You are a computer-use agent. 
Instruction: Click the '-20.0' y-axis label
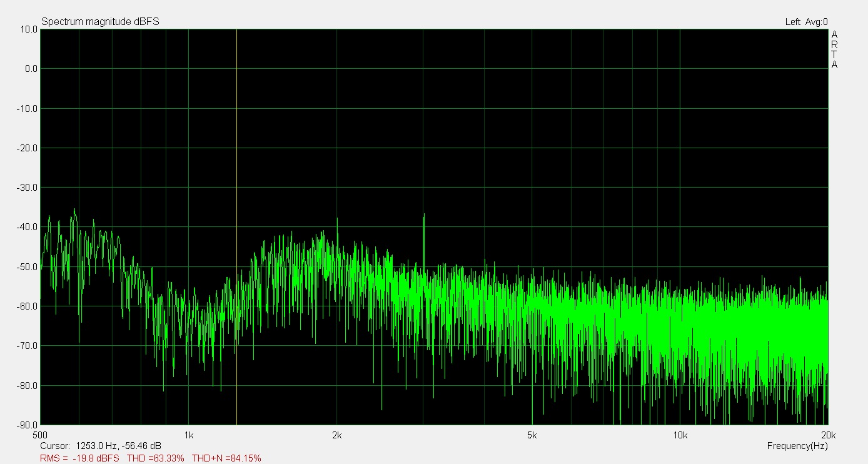tap(26, 148)
